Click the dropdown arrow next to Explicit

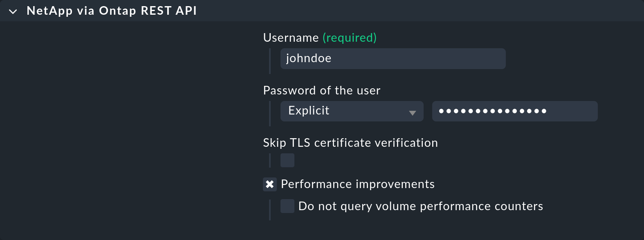(413, 113)
